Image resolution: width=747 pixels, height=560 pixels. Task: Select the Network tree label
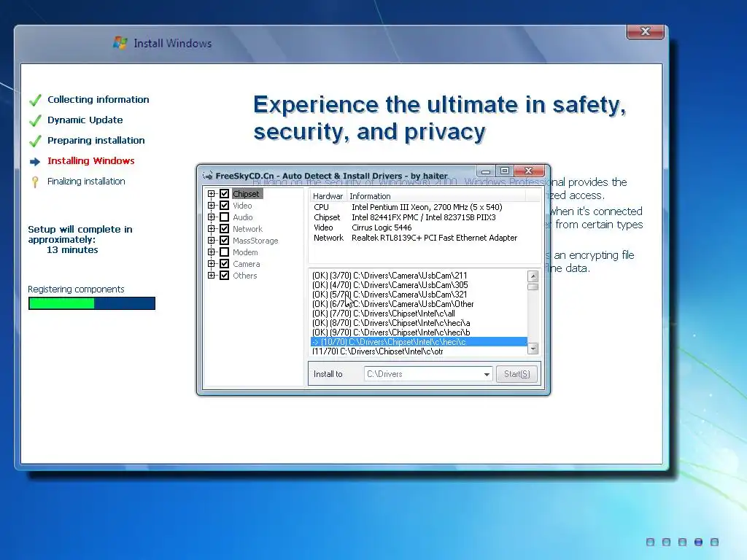[248, 229]
